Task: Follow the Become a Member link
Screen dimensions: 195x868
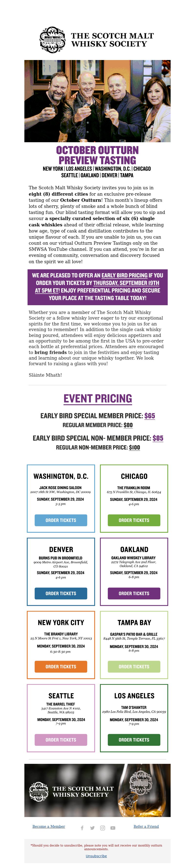Action: tap(49, 826)
